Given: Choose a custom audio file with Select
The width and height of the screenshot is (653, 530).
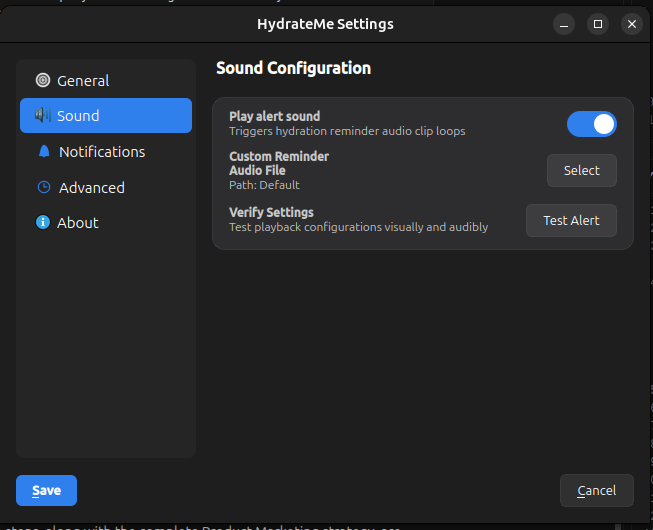Looking at the screenshot, I should click(x=581, y=170).
